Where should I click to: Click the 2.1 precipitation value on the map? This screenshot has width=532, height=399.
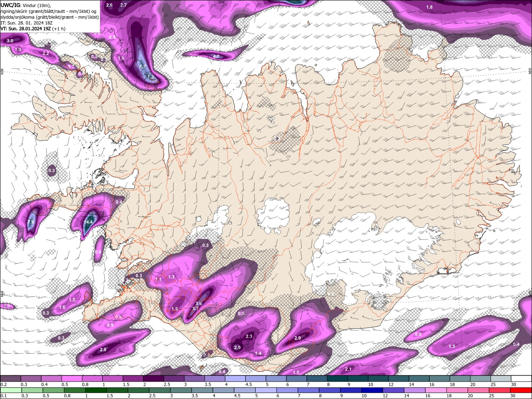pyautogui.click(x=348, y=369)
